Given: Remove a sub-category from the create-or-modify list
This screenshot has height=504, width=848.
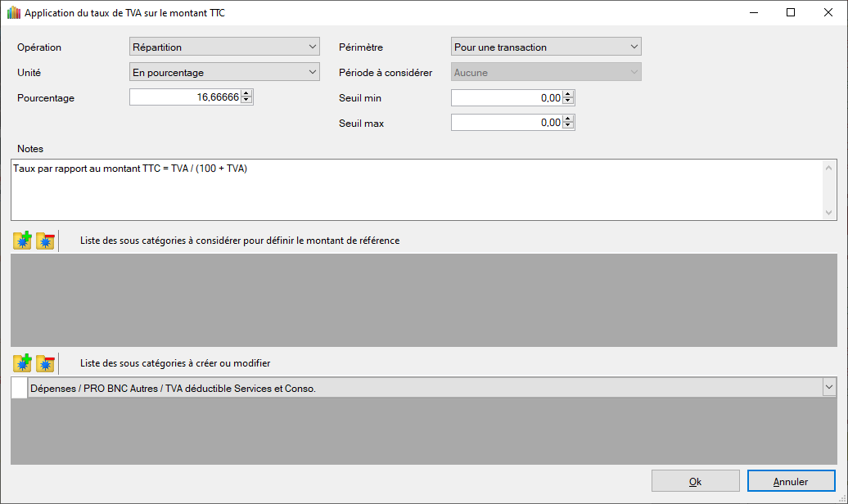Looking at the screenshot, I should tap(45, 363).
